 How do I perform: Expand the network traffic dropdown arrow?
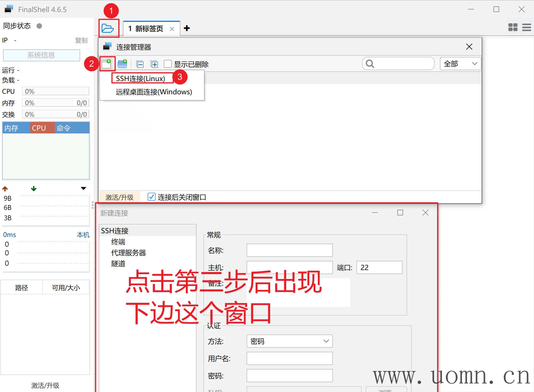pyautogui.click(x=83, y=189)
